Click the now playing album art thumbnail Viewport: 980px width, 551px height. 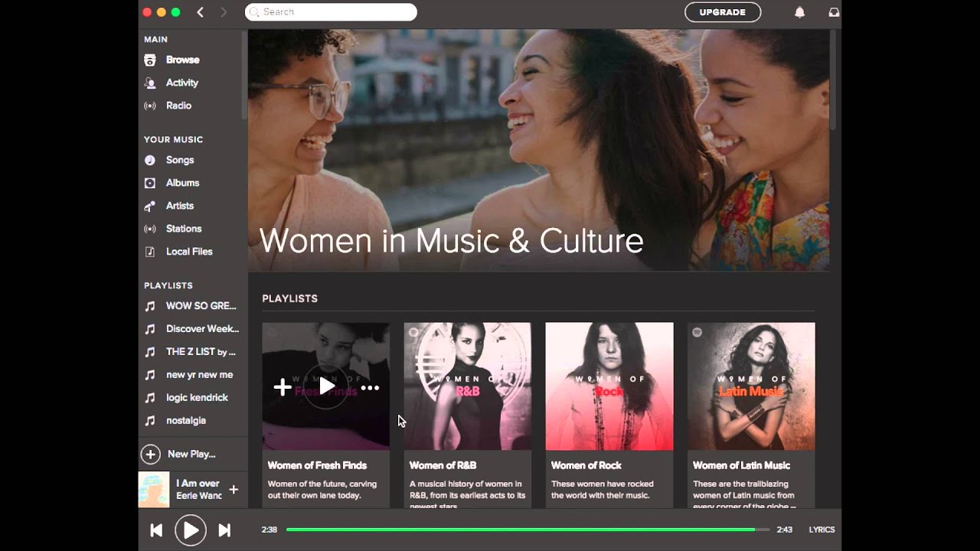pos(153,490)
